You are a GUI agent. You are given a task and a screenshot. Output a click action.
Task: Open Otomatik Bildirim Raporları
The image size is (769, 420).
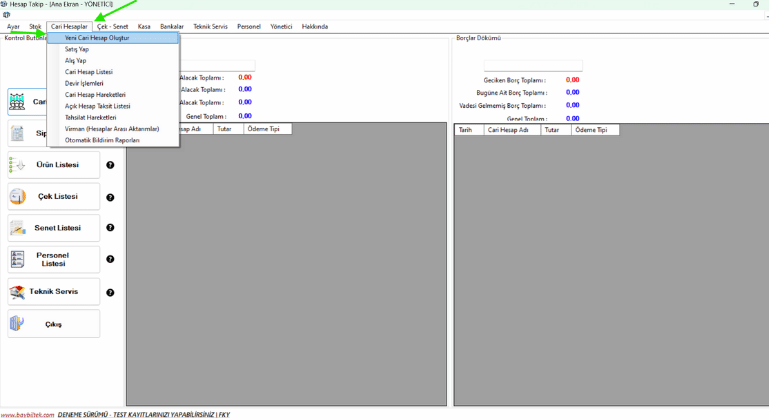click(x=102, y=140)
